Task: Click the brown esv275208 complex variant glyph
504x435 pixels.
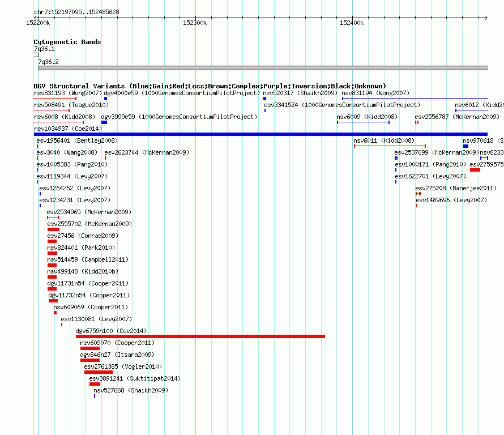Action: pos(418,194)
